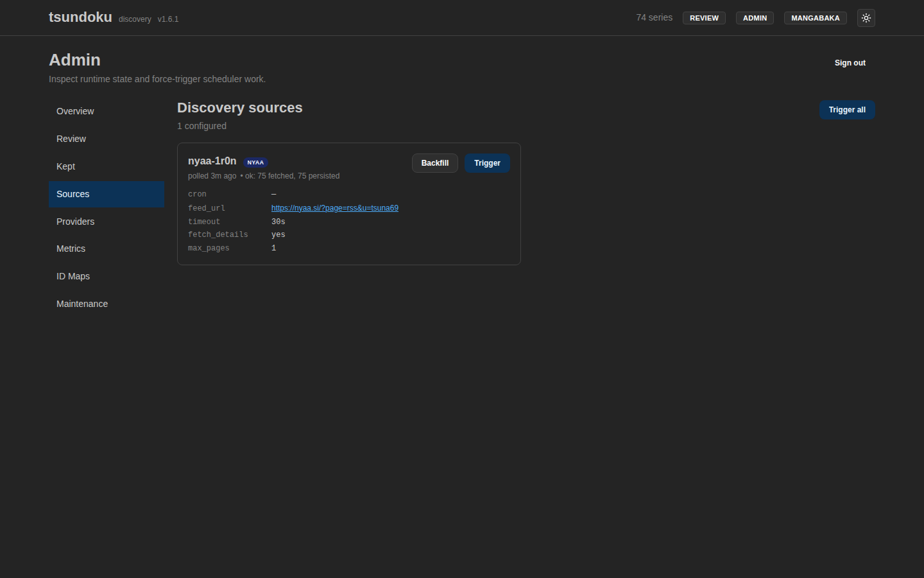
Task: Go to Overview in the sidebar
Action: [107, 111]
